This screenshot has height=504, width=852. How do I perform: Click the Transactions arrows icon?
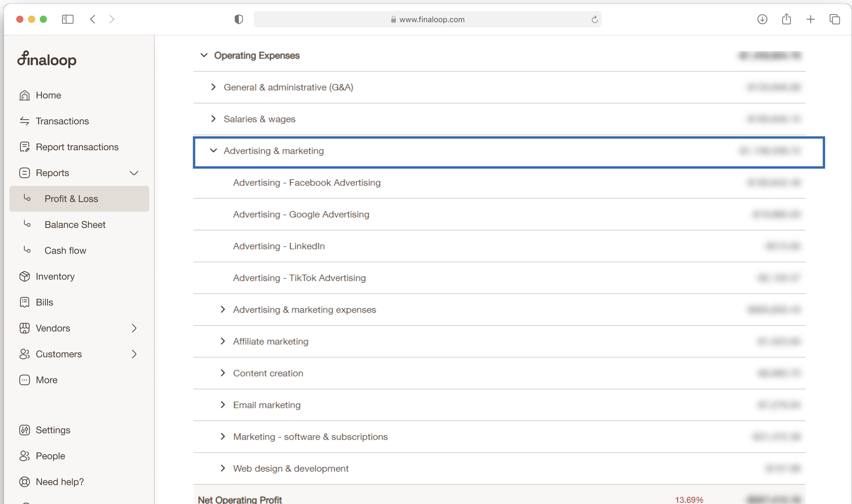24,121
